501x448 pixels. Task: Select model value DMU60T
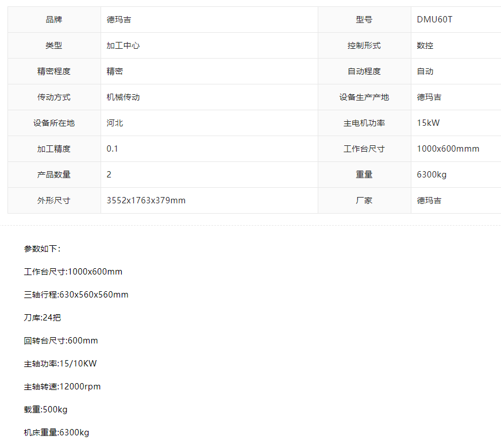click(434, 20)
